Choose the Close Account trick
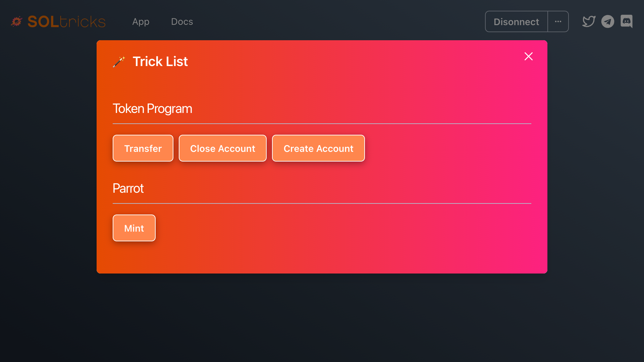This screenshot has width=644, height=362. pos(222,148)
